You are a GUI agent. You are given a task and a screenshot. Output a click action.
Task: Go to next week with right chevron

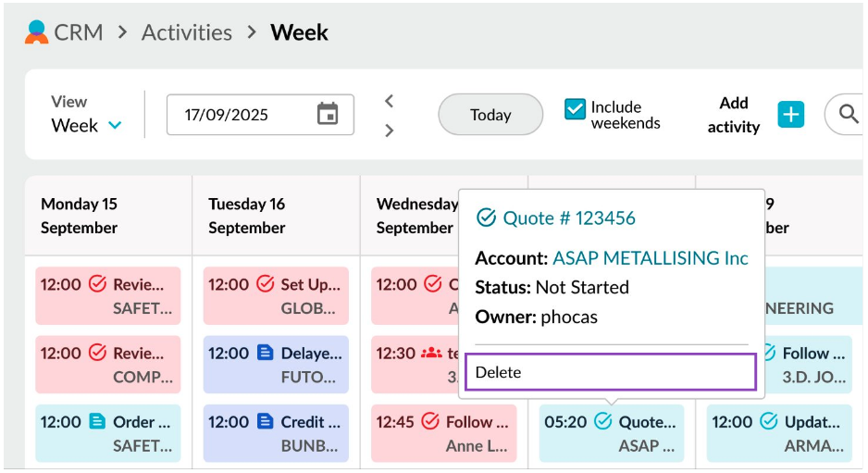coord(390,131)
